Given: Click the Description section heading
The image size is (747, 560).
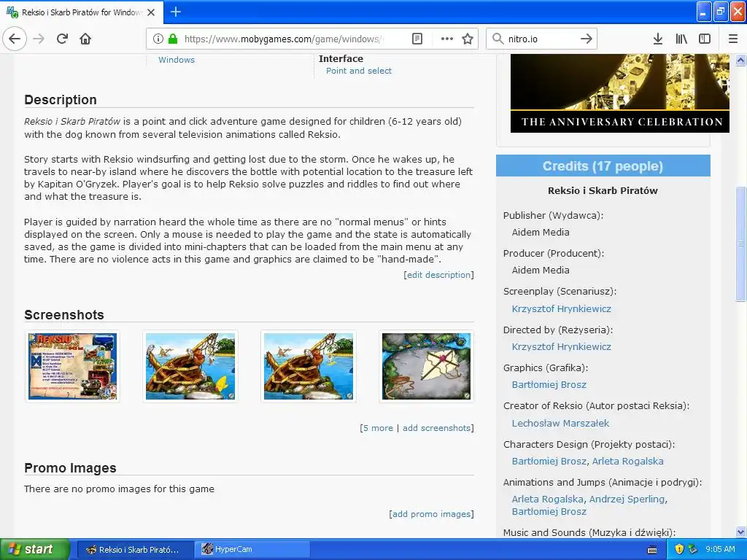Looking at the screenshot, I should point(61,99).
